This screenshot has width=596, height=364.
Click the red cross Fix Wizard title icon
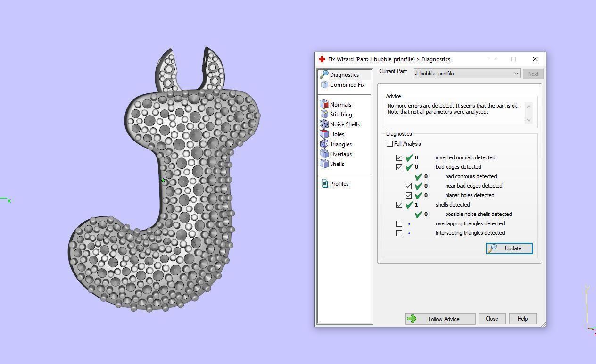pos(322,59)
